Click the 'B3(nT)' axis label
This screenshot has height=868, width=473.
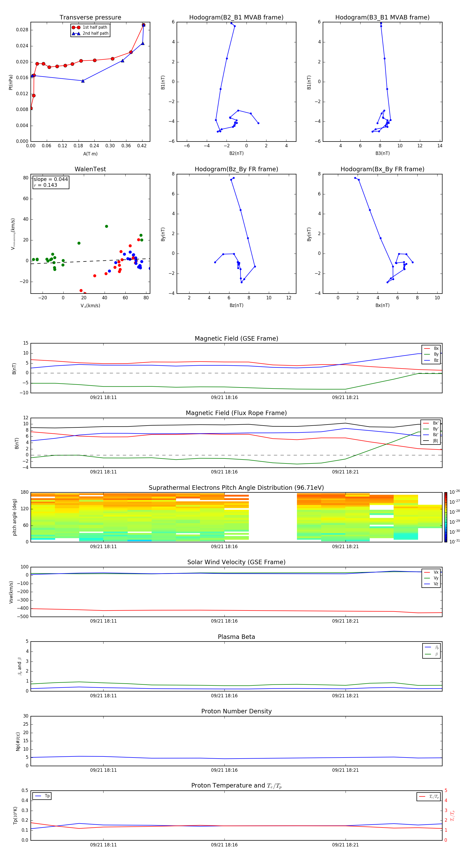pos(382,153)
